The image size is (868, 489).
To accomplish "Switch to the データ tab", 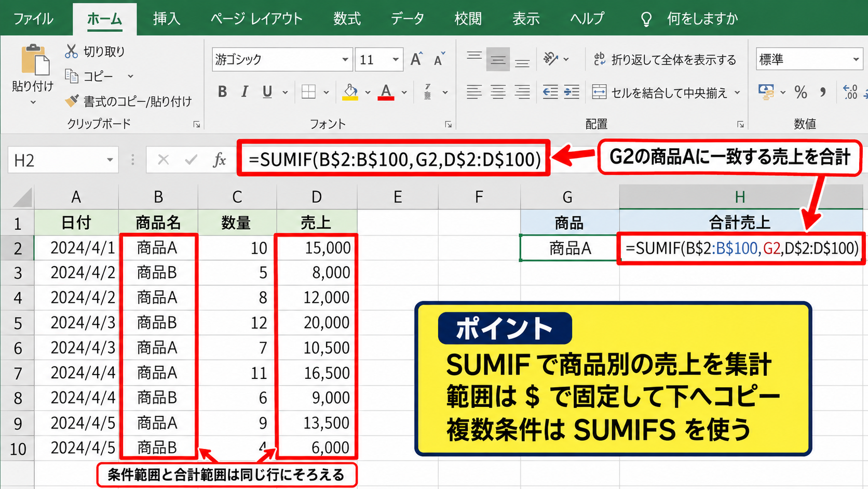I will pos(407,19).
